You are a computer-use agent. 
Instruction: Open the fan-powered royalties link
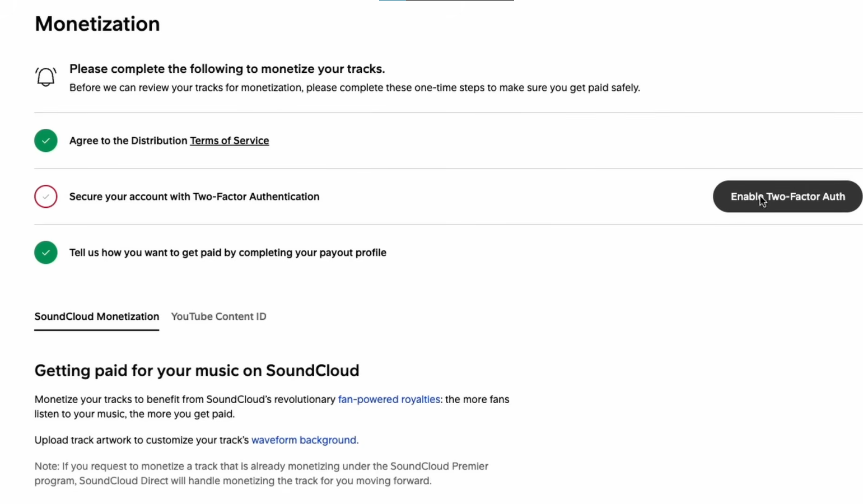pos(389,399)
